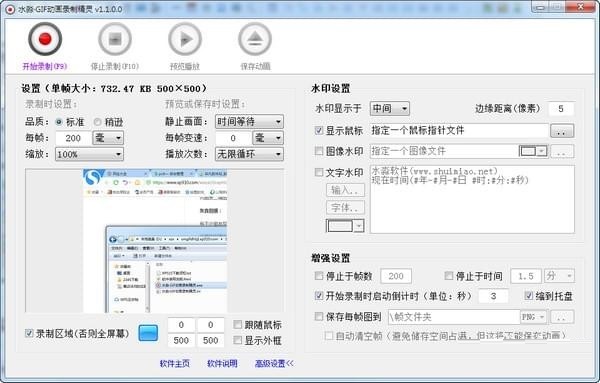The width and height of the screenshot is (600, 383).
Task: Enable the 图像水印 checkbox
Action: point(319,151)
